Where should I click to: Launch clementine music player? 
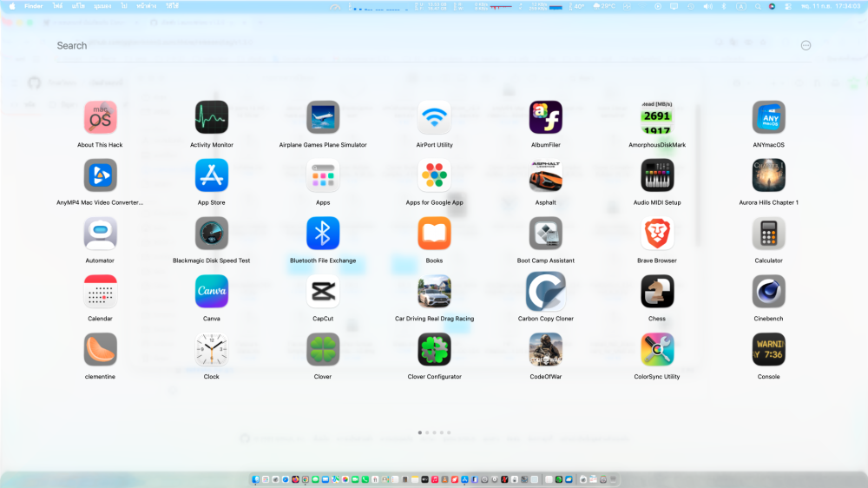click(100, 350)
